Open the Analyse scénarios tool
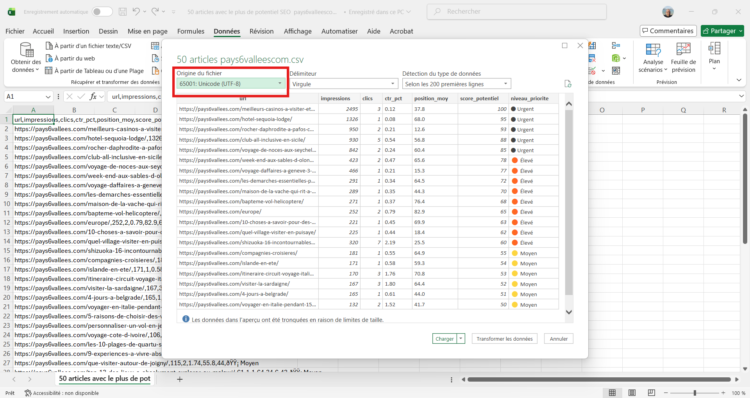Viewport: 750px width, 398px height. click(x=652, y=57)
